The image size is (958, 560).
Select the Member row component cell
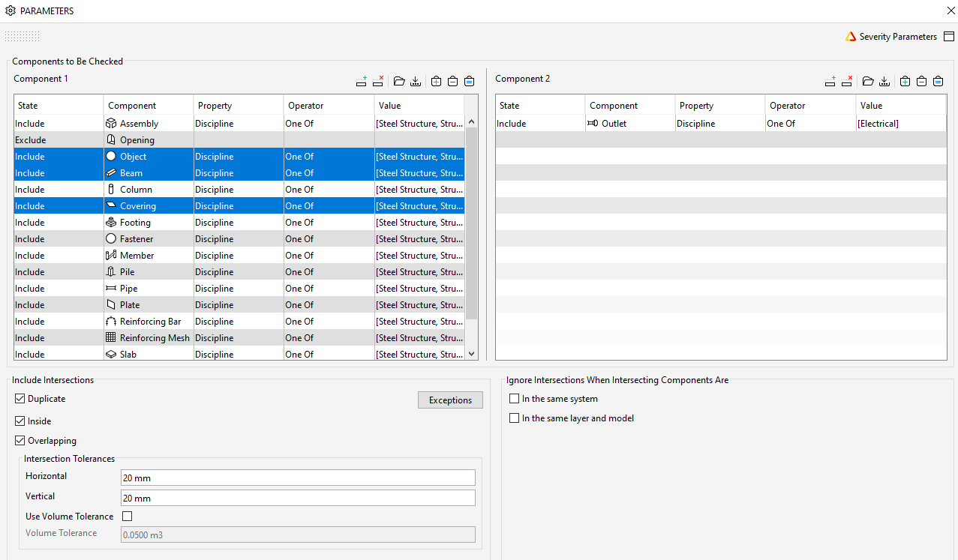(149, 256)
